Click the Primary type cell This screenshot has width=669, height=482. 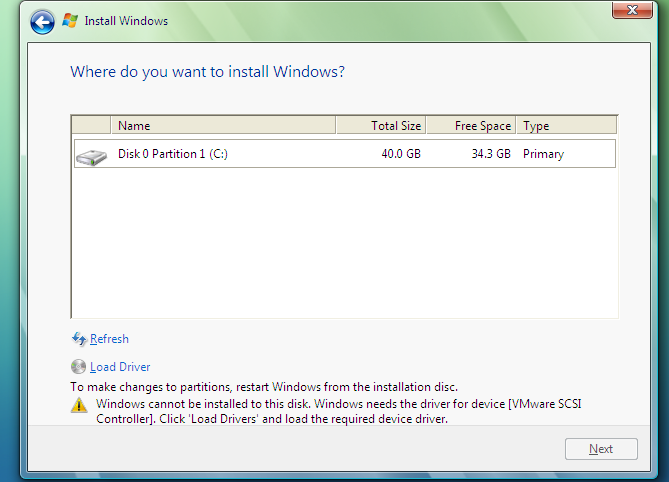pyautogui.click(x=543, y=154)
